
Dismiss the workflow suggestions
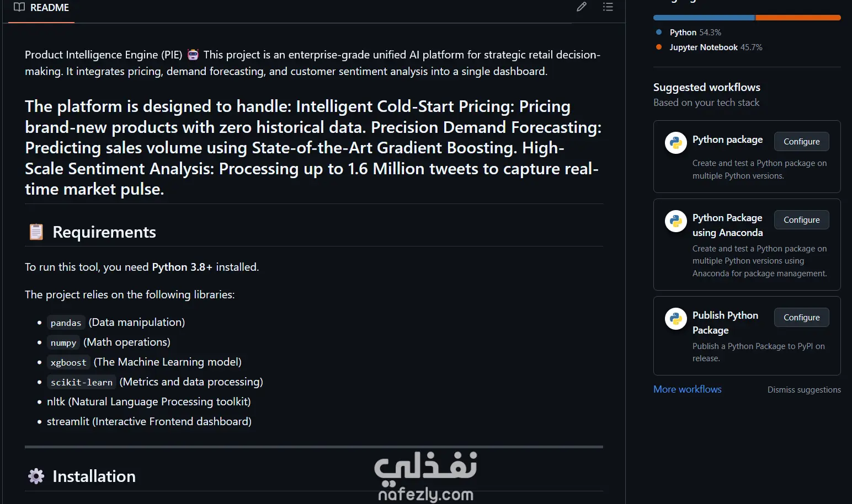[x=804, y=390]
